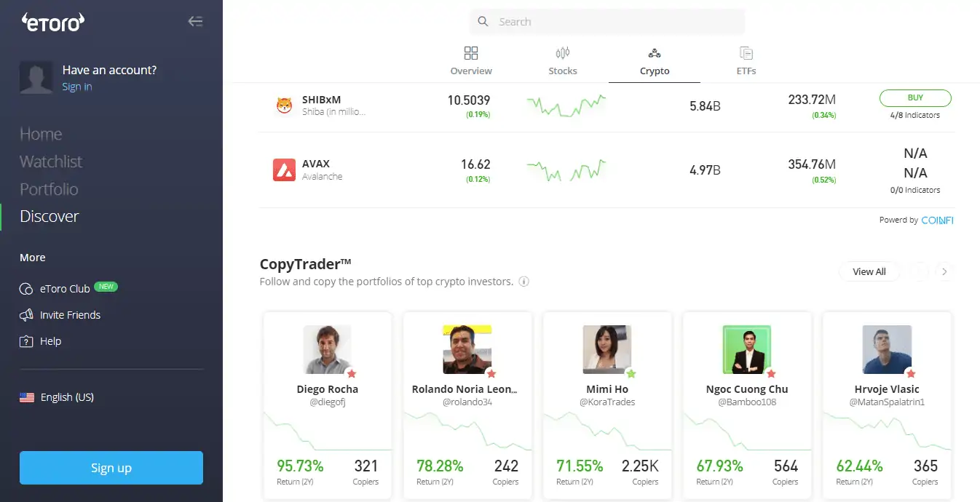Click the SHIBxM sparkline chart
Viewport: 980px width, 502px height.
pos(566,105)
